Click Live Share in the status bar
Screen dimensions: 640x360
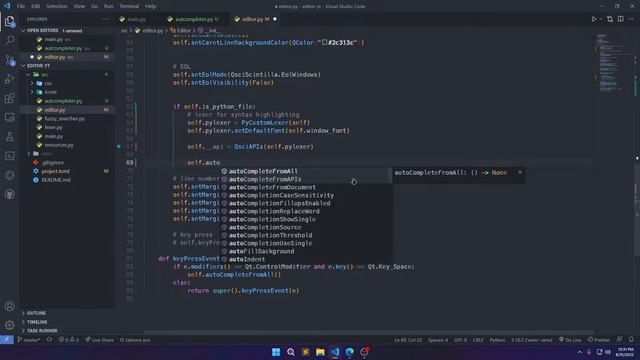[100, 340]
